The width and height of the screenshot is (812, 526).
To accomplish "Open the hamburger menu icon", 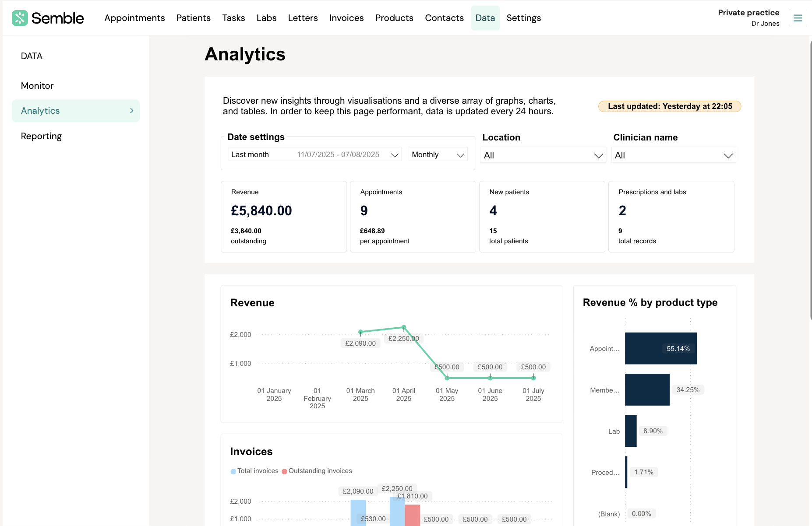I will pyautogui.click(x=798, y=18).
